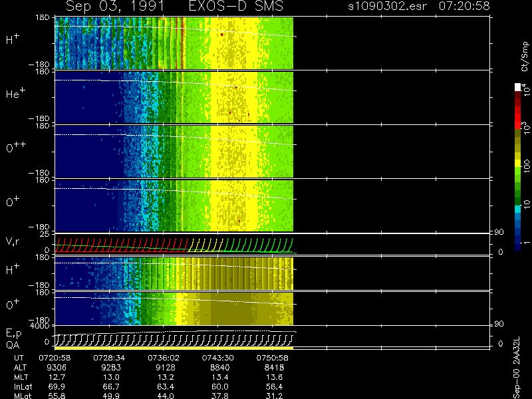Screen dimensions: 532x399
Task: Click the "MLT" row header
Action: tap(21, 377)
